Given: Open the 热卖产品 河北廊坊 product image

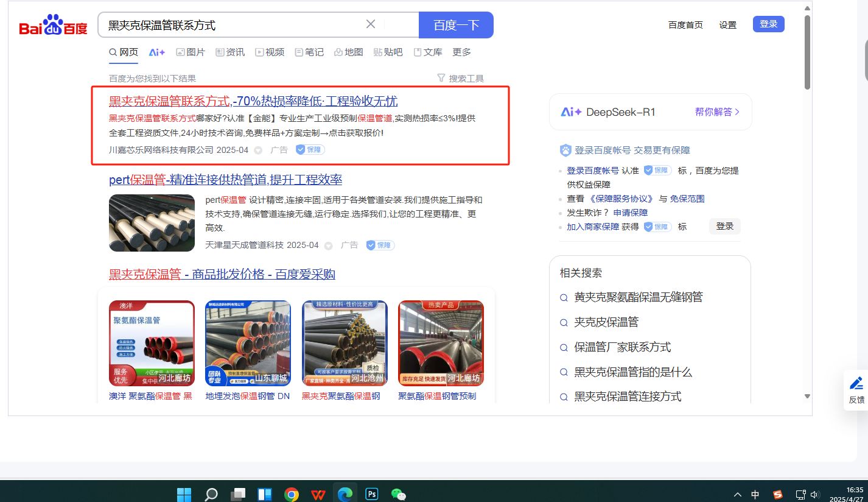Looking at the screenshot, I should (441, 344).
